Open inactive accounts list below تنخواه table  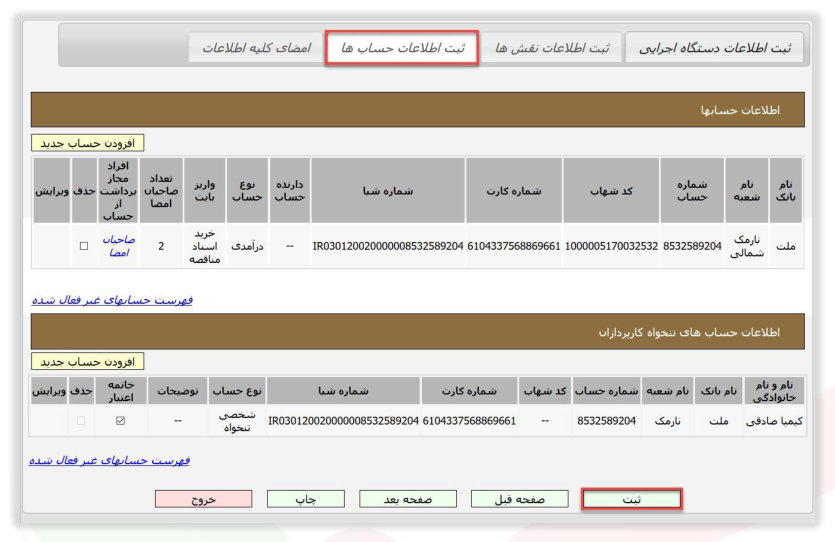click(x=109, y=460)
